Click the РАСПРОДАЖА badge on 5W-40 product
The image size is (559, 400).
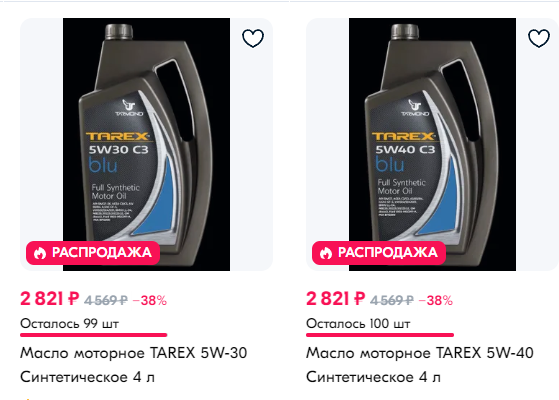pos(379,253)
